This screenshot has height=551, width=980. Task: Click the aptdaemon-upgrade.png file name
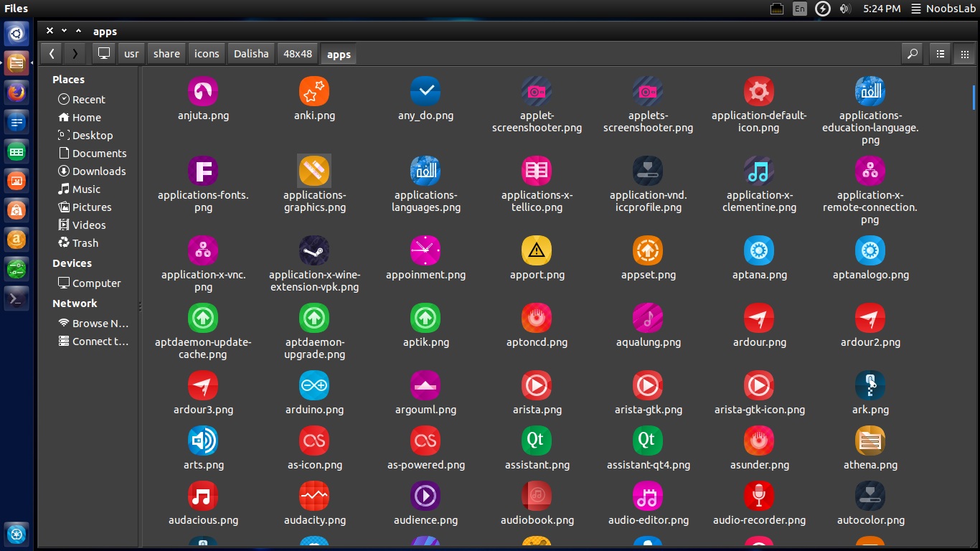point(314,349)
